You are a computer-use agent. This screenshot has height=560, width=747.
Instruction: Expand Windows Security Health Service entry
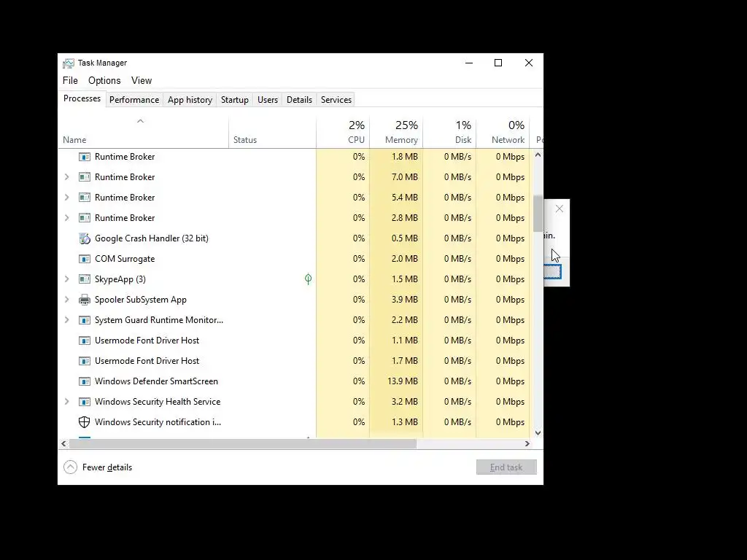point(66,402)
